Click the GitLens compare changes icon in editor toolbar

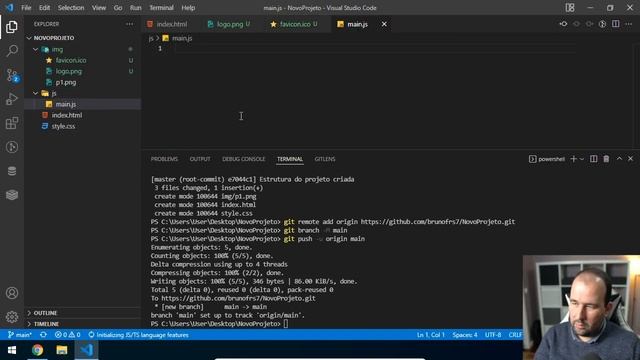563,24
